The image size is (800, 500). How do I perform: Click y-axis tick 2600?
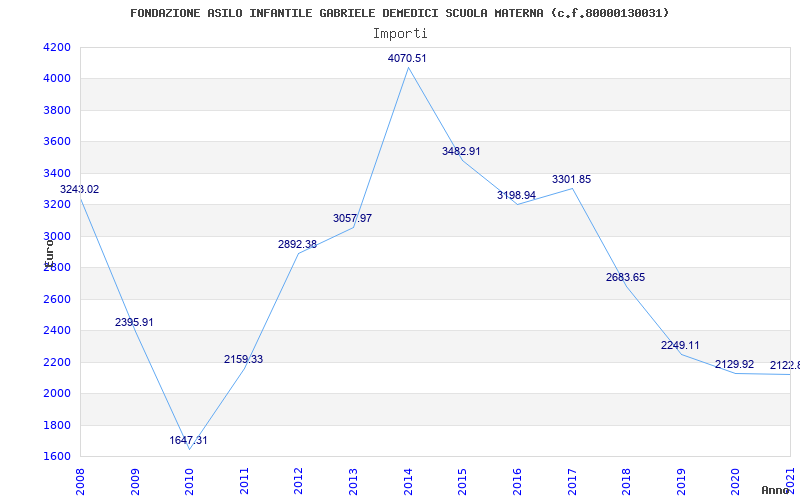pos(55,299)
